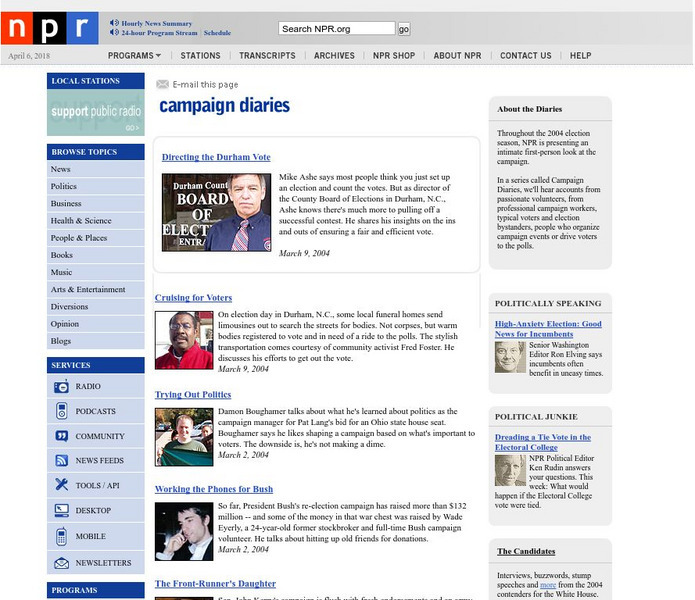
Task: Open The Front-Runner's Daughter article
Action: [x=215, y=584]
